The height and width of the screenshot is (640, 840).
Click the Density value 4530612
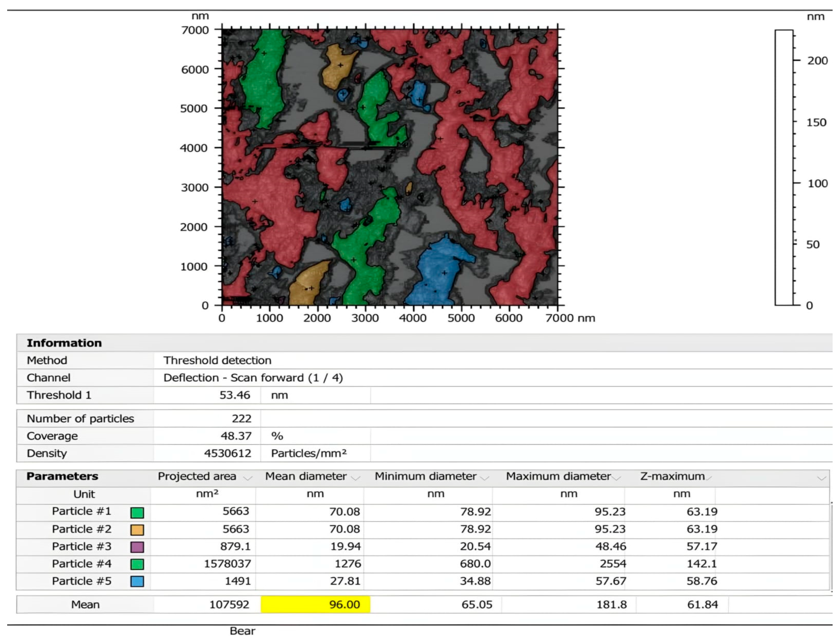point(227,453)
